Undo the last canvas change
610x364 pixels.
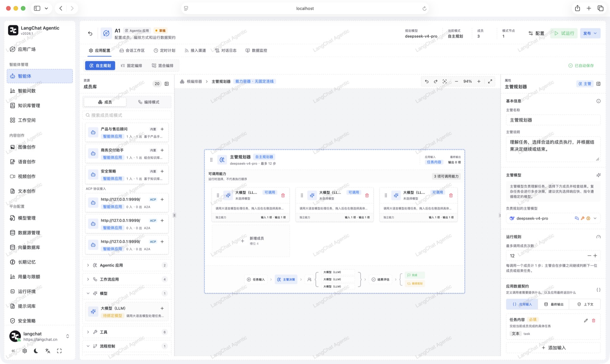427,82
